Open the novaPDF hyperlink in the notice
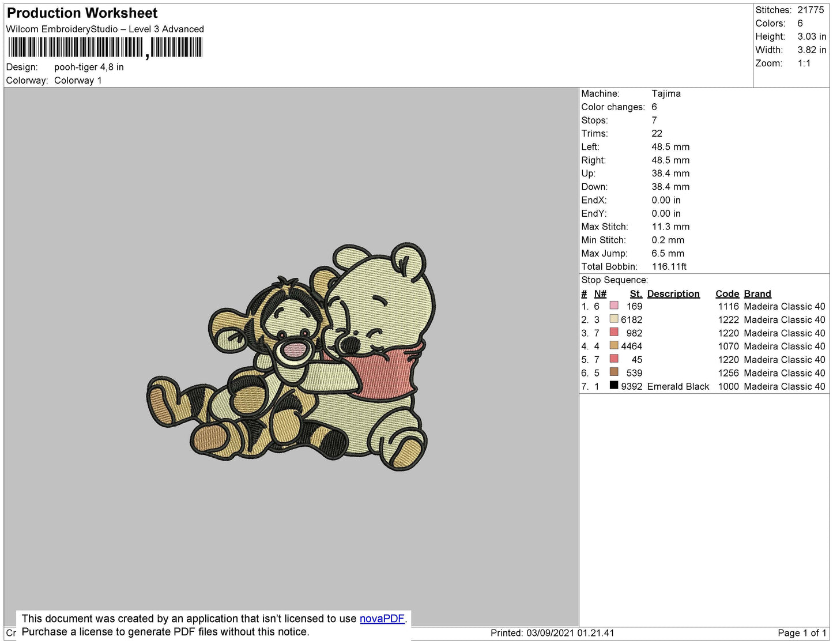The image size is (833, 644). [x=382, y=619]
